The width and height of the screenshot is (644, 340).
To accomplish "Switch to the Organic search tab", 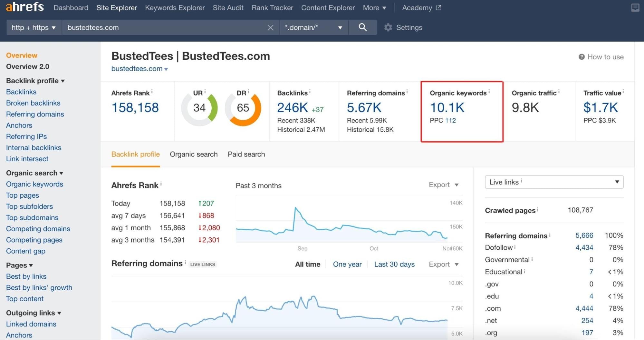I will click(194, 154).
